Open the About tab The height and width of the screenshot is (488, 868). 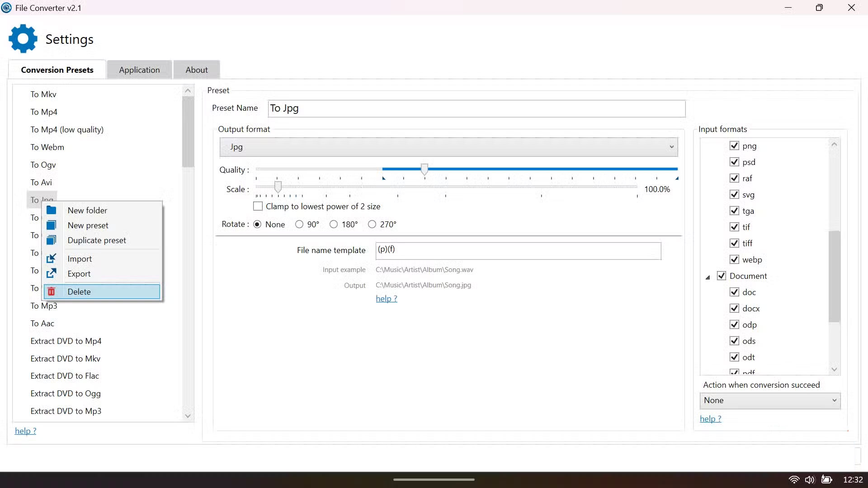[x=197, y=70]
